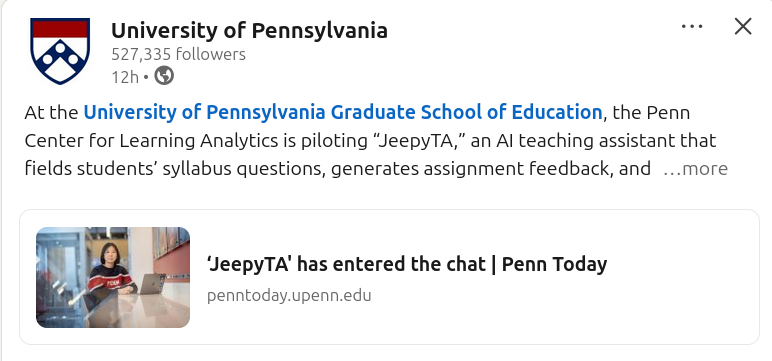
Task: Click the globe public visibility icon
Action: click(x=164, y=76)
